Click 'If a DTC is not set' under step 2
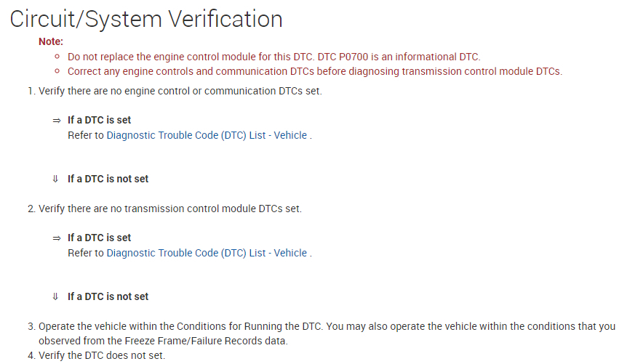 pos(108,296)
